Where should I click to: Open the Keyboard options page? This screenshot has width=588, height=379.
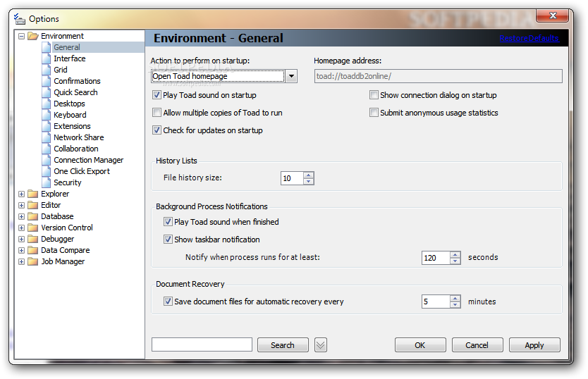(x=70, y=115)
